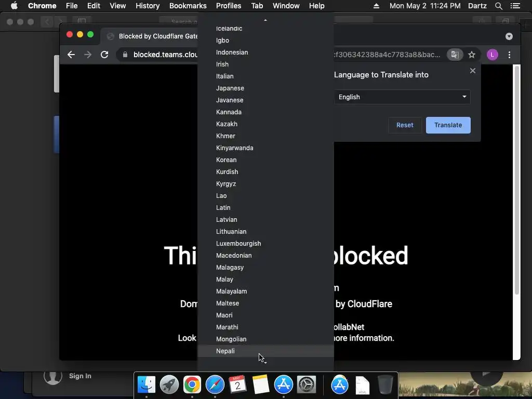This screenshot has width=532, height=399.
Task: Choose Italian from language list
Action: pos(265,76)
